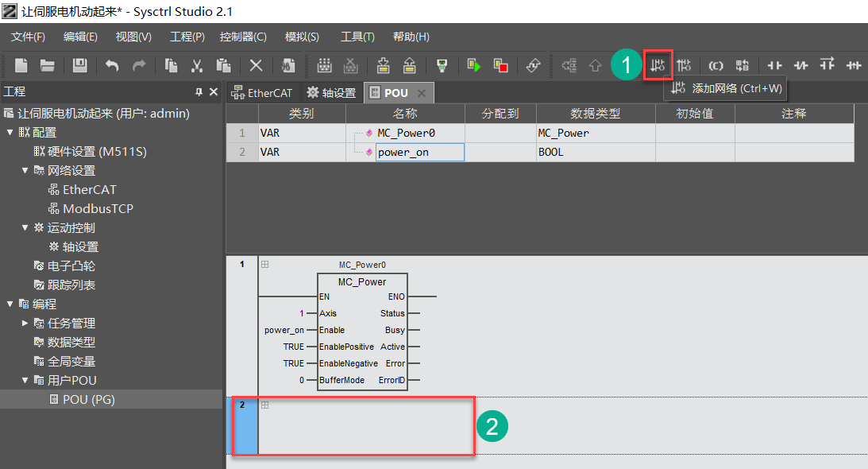Viewport: 868px width, 469px height.
Task: Click the Copy icon in toolbar
Action: point(171,65)
